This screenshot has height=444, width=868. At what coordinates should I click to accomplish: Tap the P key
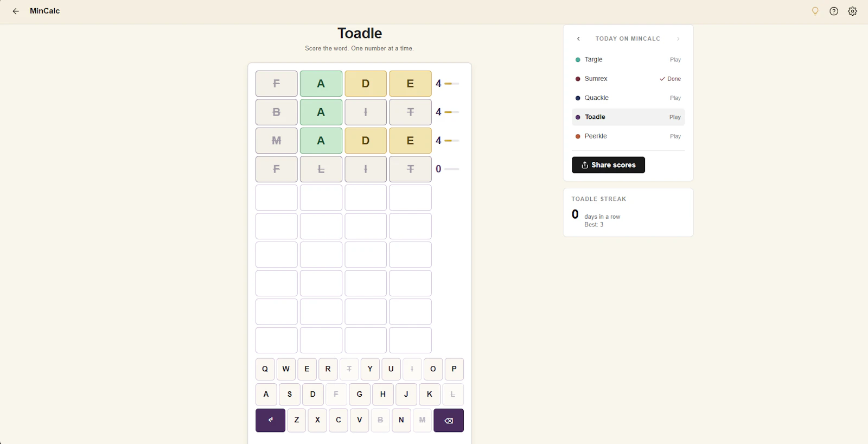coord(454,369)
